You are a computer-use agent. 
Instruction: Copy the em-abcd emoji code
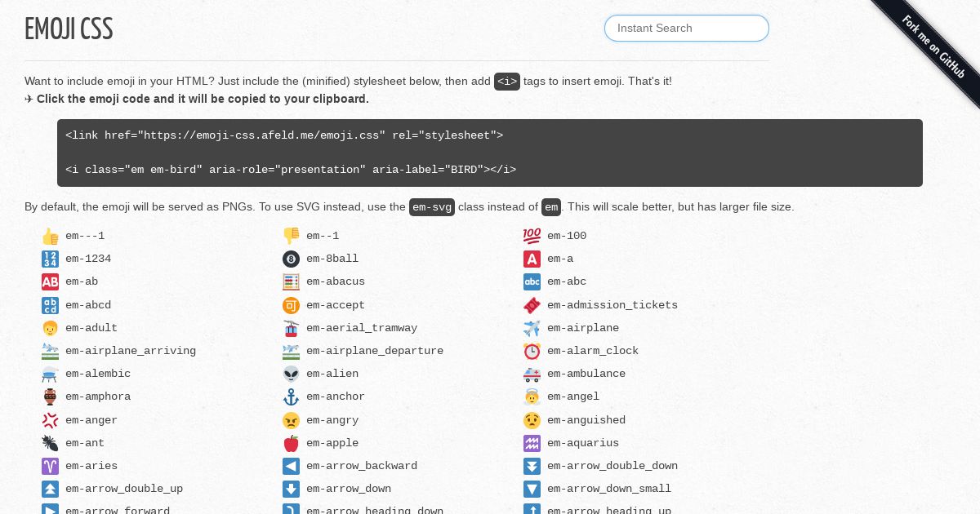[x=88, y=305]
